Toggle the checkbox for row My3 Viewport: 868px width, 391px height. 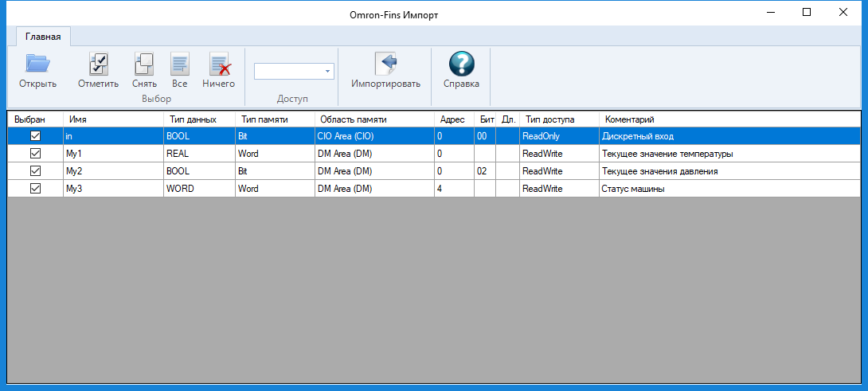pyautogui.click(x=35, y=188)
